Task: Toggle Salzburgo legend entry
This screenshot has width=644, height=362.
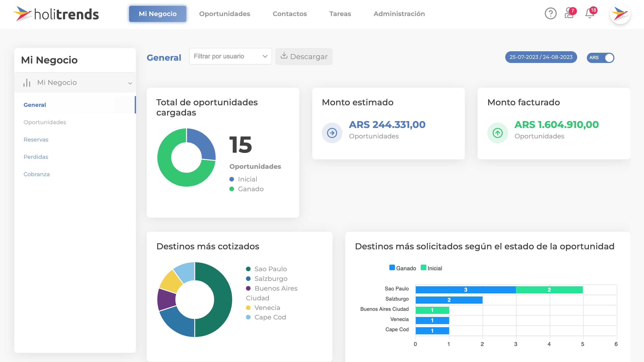Action: (267, 279)
